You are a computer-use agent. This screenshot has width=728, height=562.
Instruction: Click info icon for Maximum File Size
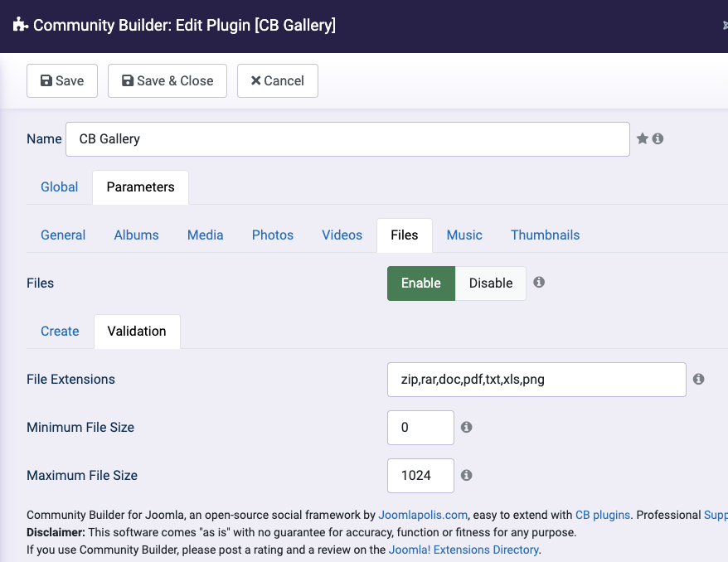466,475
